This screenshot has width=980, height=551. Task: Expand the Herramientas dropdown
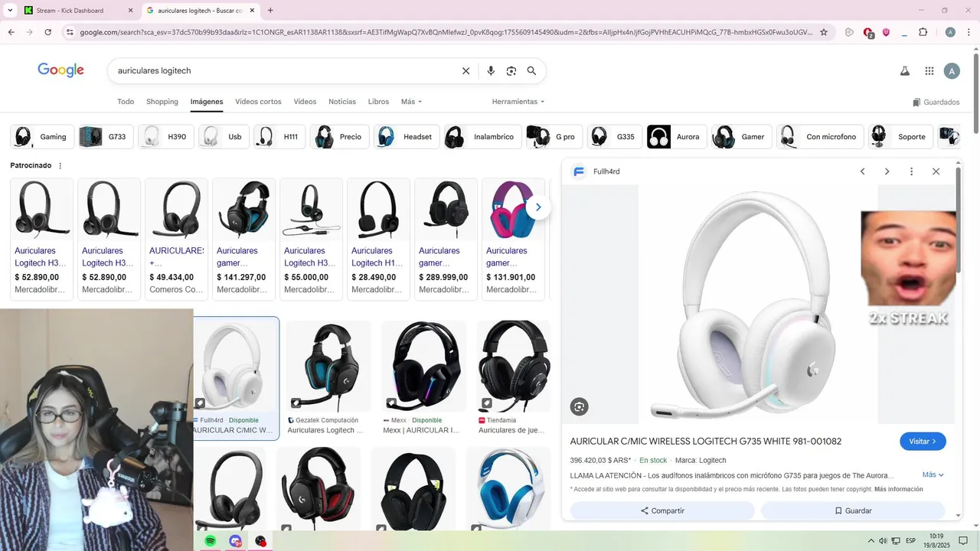point(518,102)
